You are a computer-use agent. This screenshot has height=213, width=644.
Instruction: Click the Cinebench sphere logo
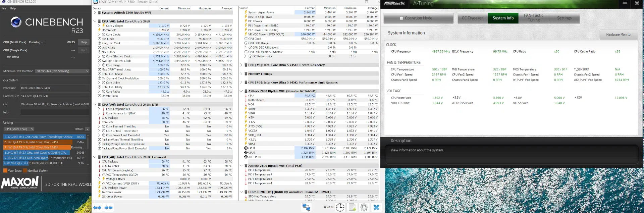(x=16, y=22)
